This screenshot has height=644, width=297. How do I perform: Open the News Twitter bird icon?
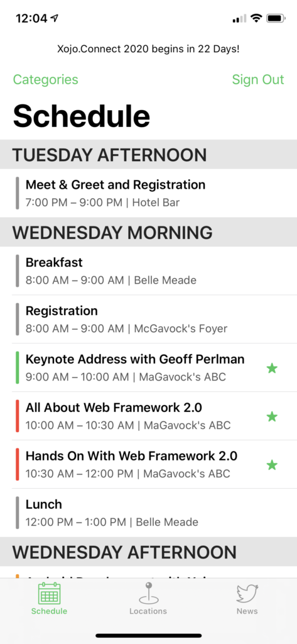[x=247, y=594]
